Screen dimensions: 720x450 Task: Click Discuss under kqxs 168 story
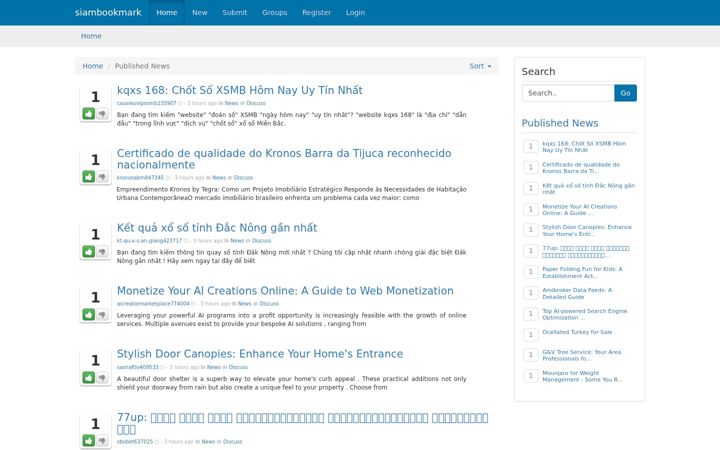pos(256,103)
